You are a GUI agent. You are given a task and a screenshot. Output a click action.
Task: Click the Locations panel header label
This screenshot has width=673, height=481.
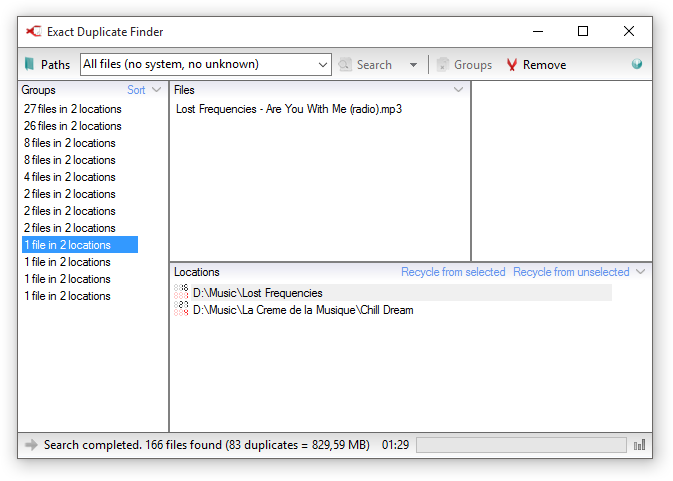click(197, 272)
